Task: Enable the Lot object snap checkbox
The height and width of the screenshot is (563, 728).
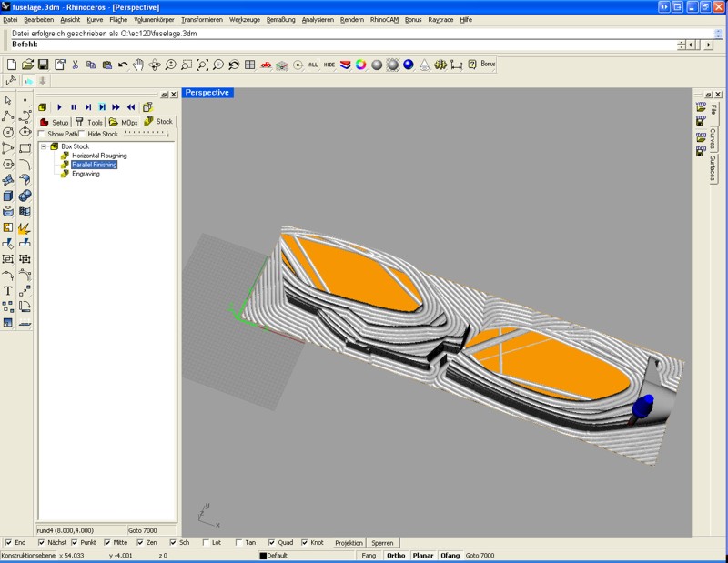Action: pos(206,542)
